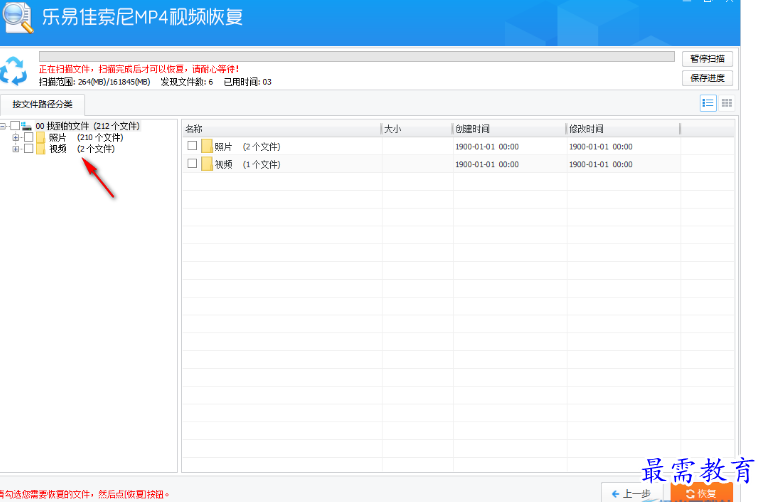Click the orange 恢复 button
763x502 pixels.
coord(702,493)
